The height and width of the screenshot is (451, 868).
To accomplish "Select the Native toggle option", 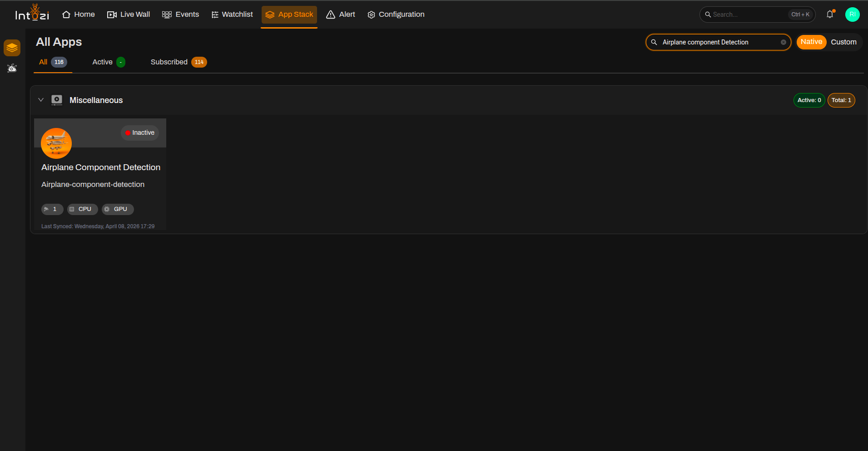I will click(x=811, y=42).
